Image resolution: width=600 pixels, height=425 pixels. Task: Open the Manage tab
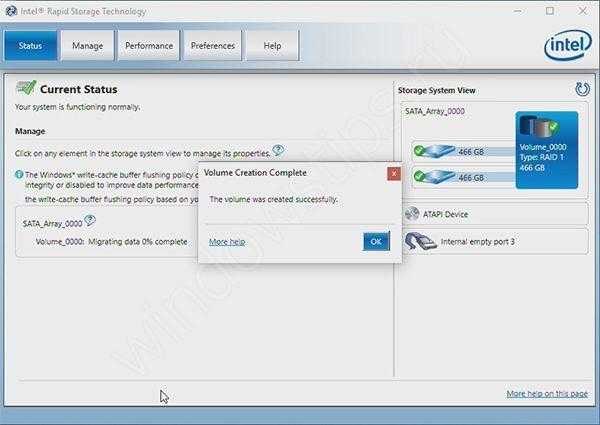87,45
